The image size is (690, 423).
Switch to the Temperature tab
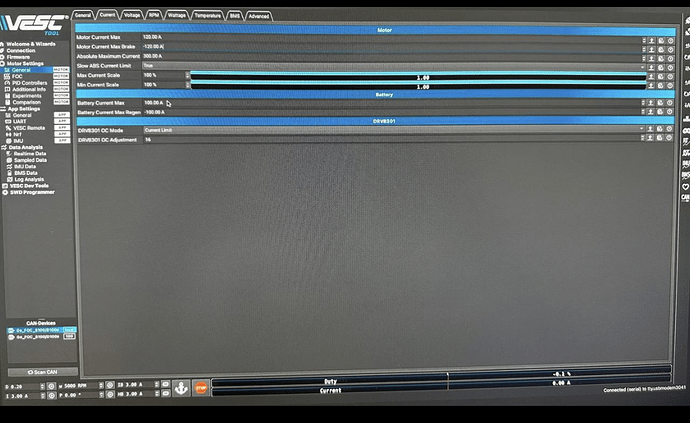point(208,15)
